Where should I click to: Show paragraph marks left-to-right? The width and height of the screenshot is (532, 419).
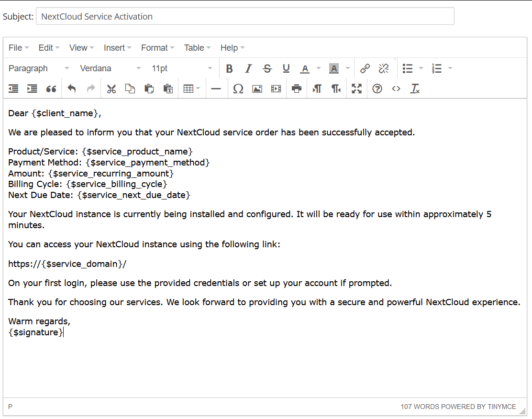point(317,88)
